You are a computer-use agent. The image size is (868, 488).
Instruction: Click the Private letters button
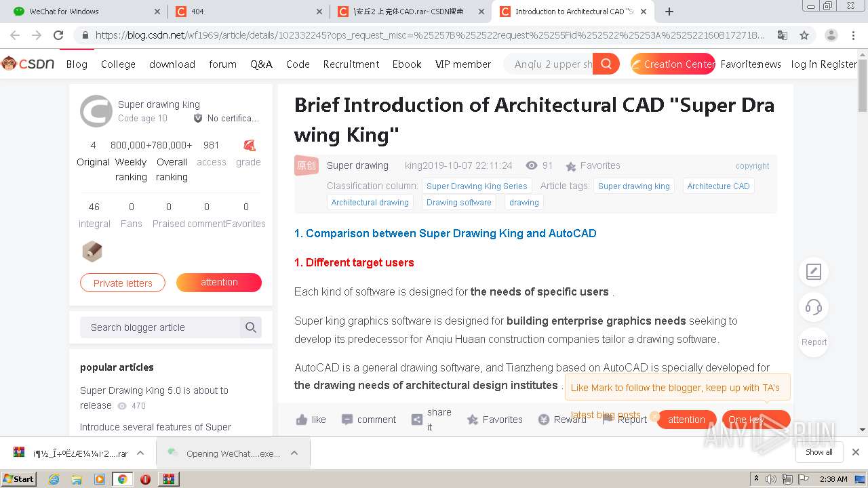(123, 283)
